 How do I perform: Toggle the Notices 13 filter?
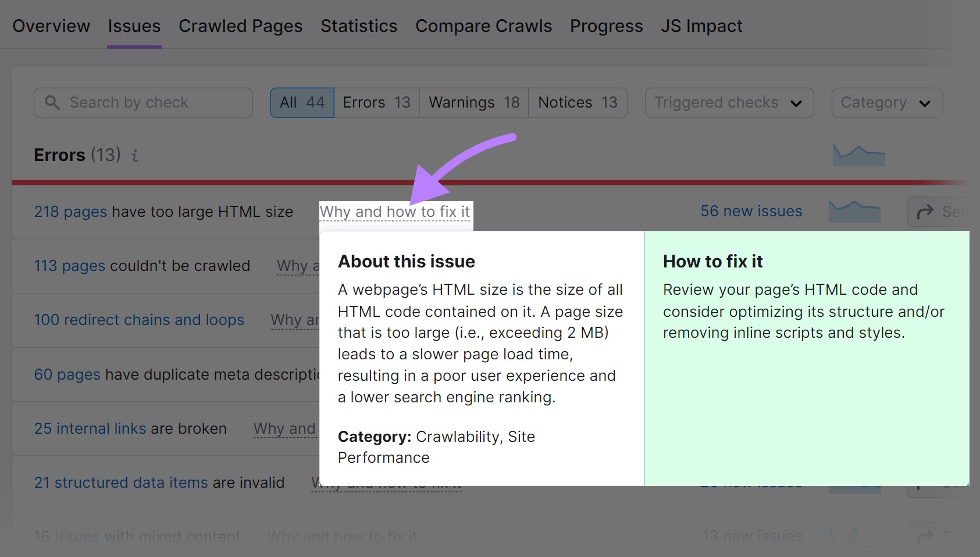click(x=576, y=102)
